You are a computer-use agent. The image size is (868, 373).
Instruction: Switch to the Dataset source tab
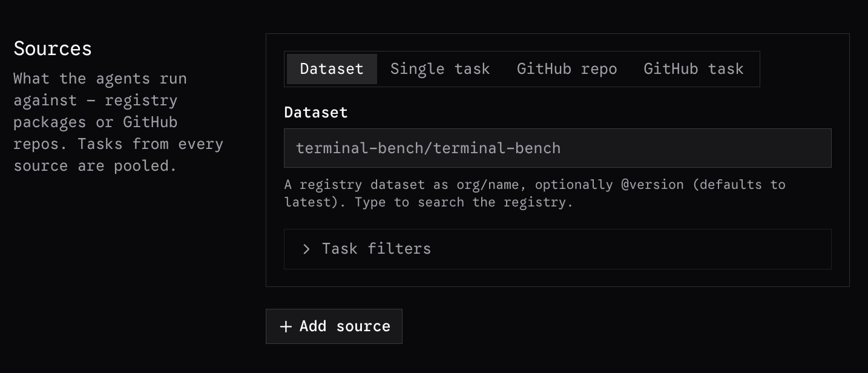click(332, 69)
